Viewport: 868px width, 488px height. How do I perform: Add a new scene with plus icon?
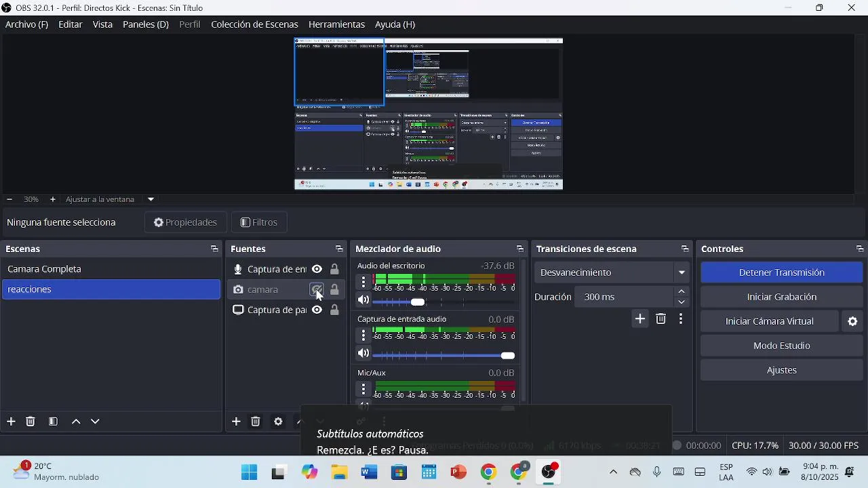pos(11,422)
